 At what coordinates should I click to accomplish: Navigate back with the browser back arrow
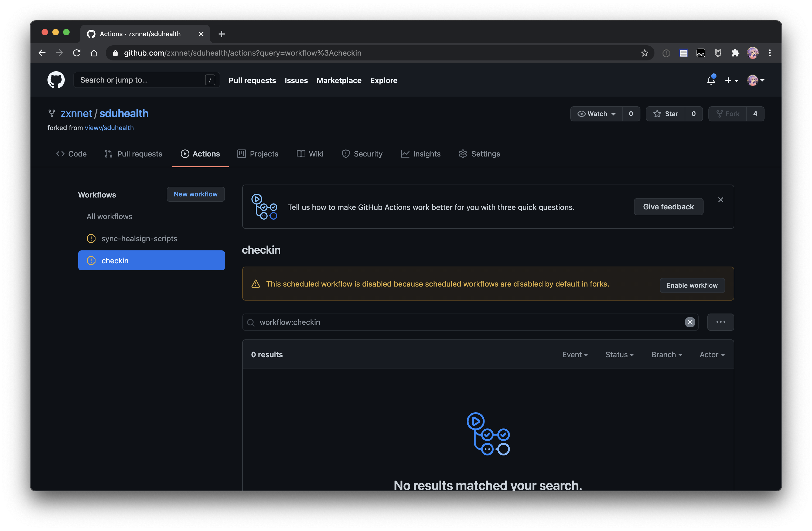click(42, 53)
